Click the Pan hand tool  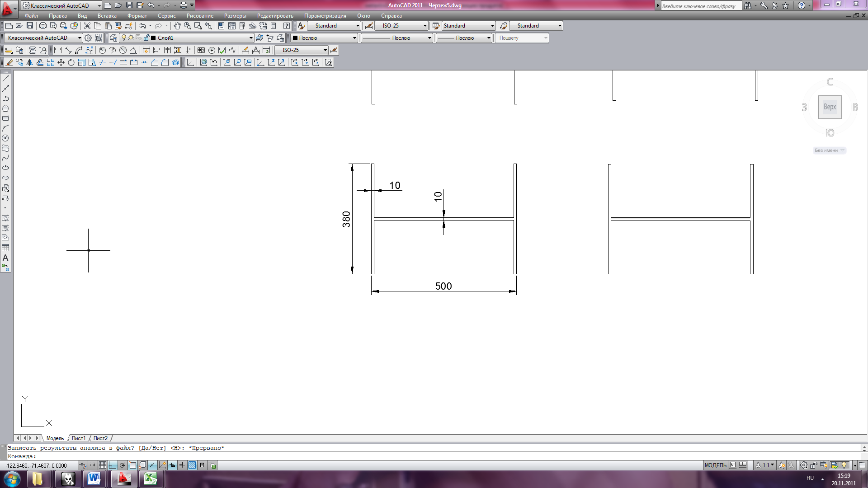coord(177,26)
